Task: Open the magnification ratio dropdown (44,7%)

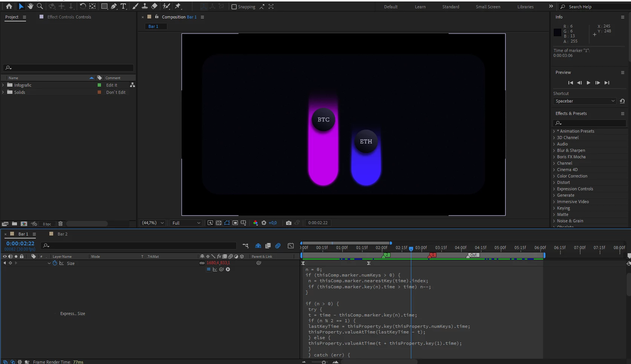Action: [153, 223]
